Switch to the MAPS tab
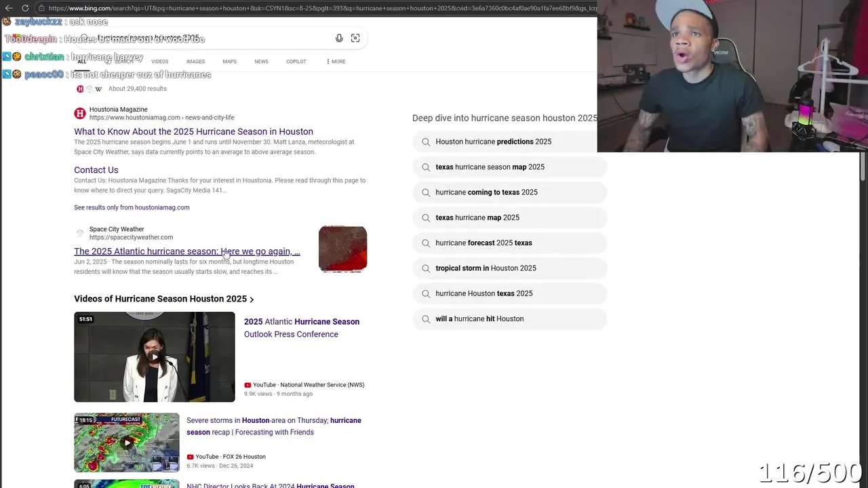Viewport: 868px width, 488px height. click(229, 62)
